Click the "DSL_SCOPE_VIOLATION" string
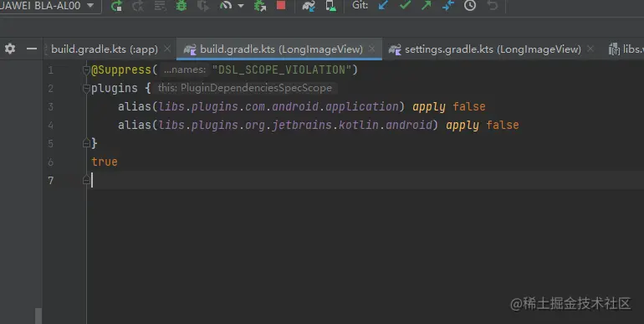The image size is (644, 324). click(281, 69)
